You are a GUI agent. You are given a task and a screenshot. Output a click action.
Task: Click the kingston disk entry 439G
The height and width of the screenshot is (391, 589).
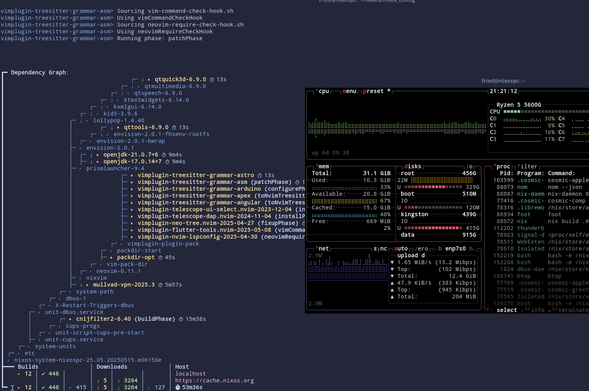(x=438, y=214)
